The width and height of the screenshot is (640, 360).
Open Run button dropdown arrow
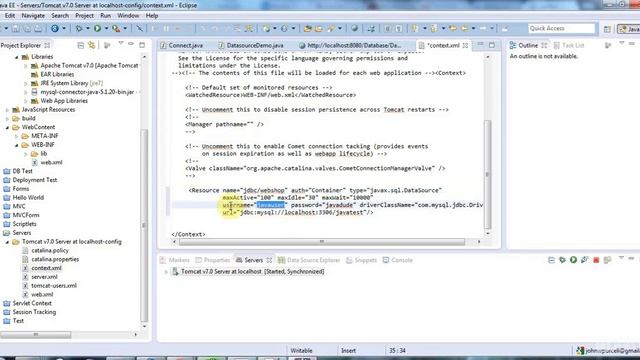click(x=106, y=29)
